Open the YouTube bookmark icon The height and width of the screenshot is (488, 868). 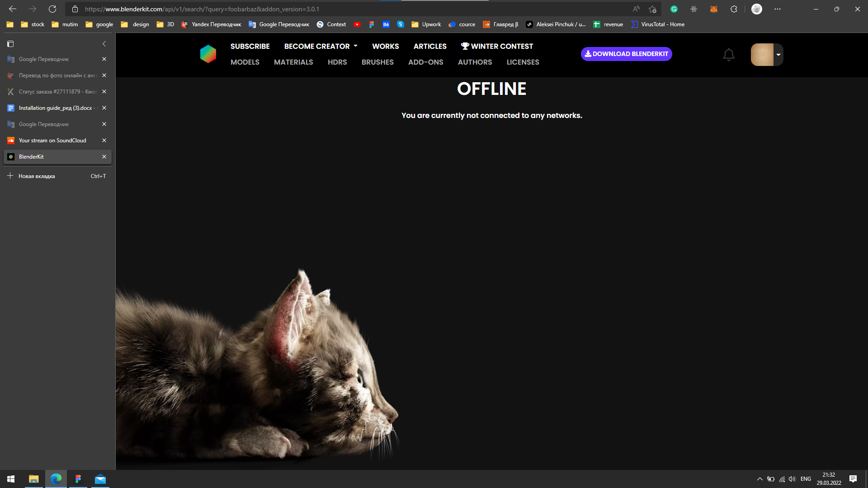tap(357, 24)
